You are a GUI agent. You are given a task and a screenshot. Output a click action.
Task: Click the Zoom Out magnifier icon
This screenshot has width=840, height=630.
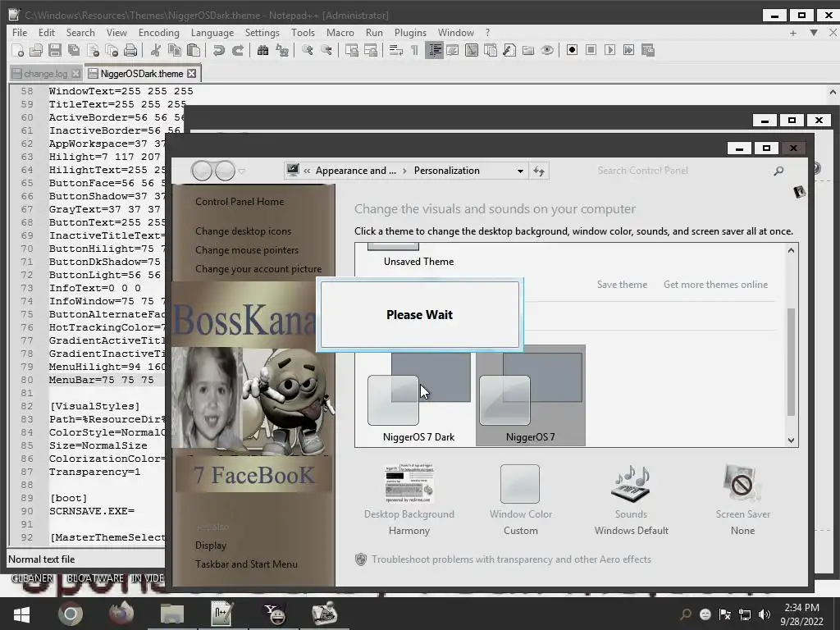(x=326, y=50)
